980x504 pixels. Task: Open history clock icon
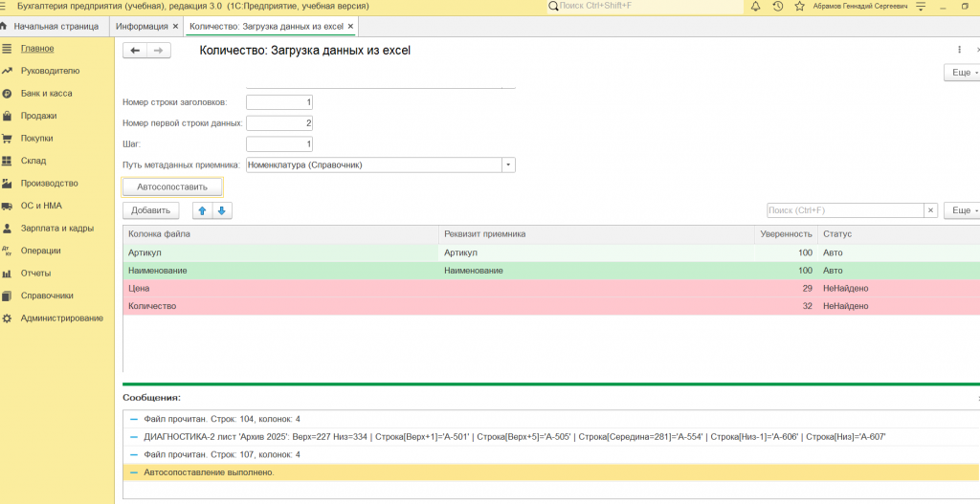coord(777,7)
